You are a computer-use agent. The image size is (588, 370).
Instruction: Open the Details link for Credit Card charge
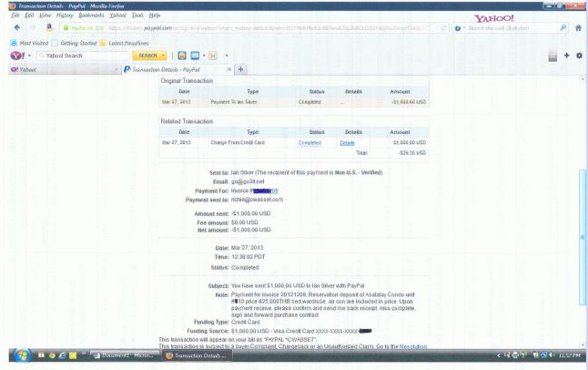pos(347,143)
